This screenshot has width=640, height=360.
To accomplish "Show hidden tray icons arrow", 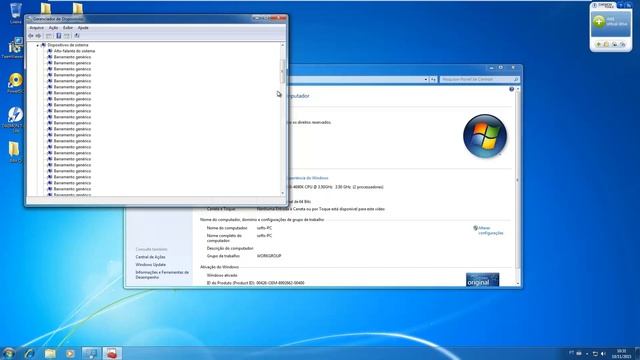I will click(587, 353).
